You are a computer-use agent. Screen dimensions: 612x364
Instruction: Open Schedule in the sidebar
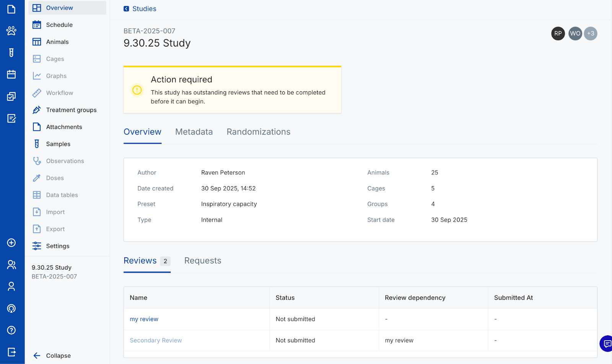59,25
